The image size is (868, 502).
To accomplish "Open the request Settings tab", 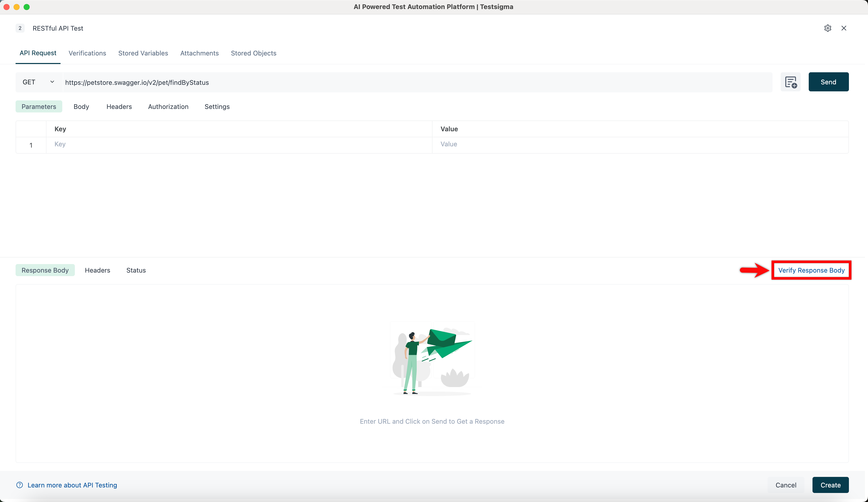I will pos(217,107).
